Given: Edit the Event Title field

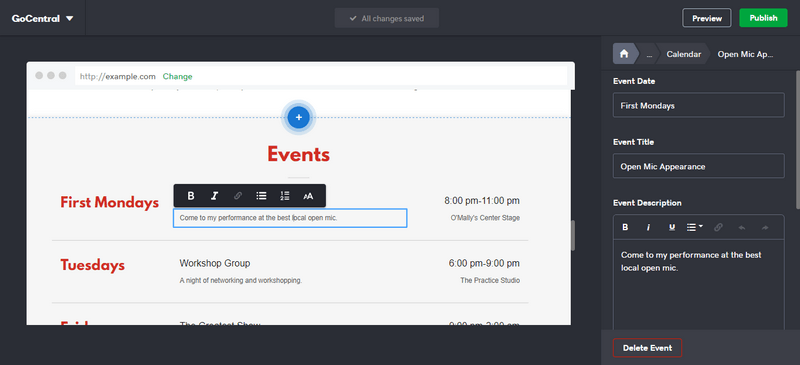Looking at the screenshot, I should pos(698,166).
